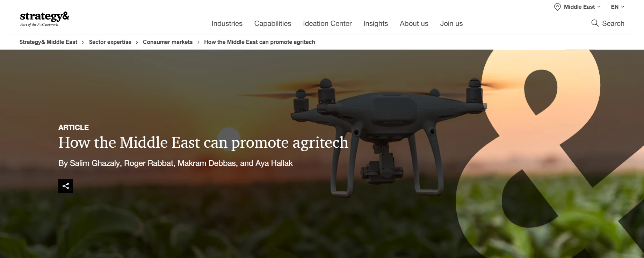The width and height of the screenshot is (644, 258).
Task: Expand the Middle East region dropdown
Action: click(583, 7)
